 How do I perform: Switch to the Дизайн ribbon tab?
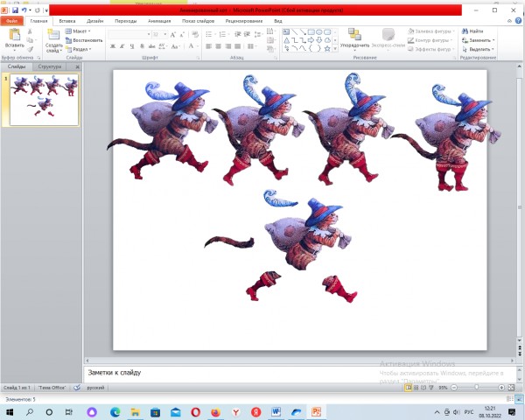click(x=95, y=21)
